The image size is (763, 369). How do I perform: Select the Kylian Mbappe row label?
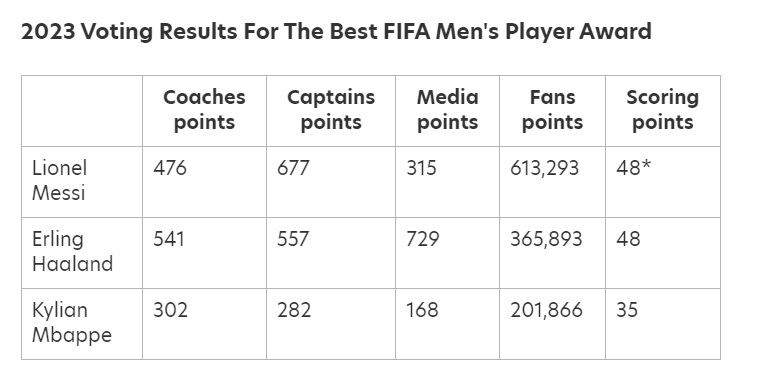pos(72,323)
